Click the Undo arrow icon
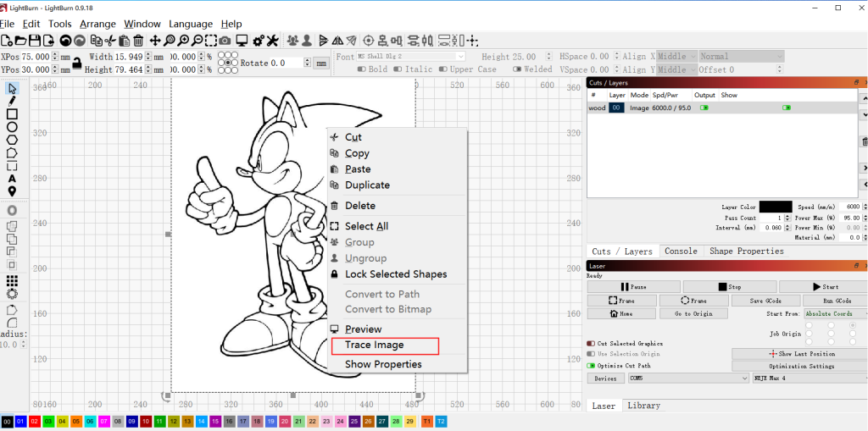Image resolution: width=868 pixels, height=431 pixels. click(x=65, y=41)
